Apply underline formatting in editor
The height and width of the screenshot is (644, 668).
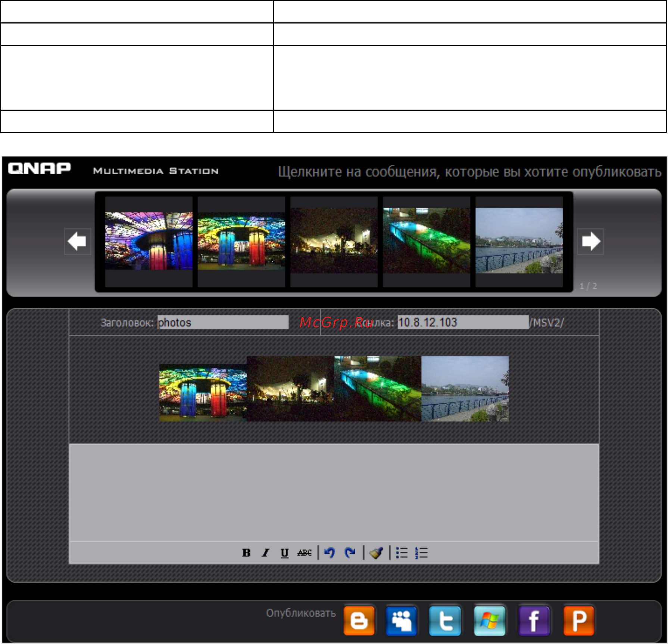[284, 553]
